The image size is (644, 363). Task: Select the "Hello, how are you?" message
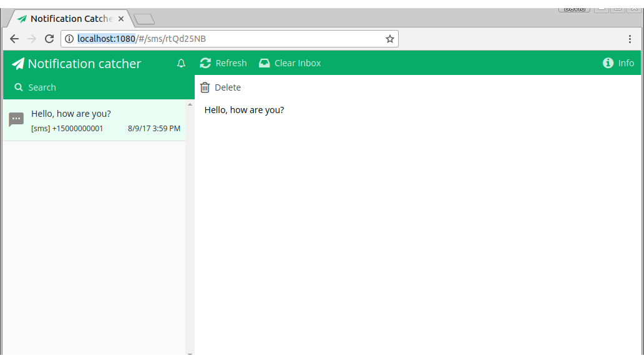pyautogui.click(x=94, y=121)
